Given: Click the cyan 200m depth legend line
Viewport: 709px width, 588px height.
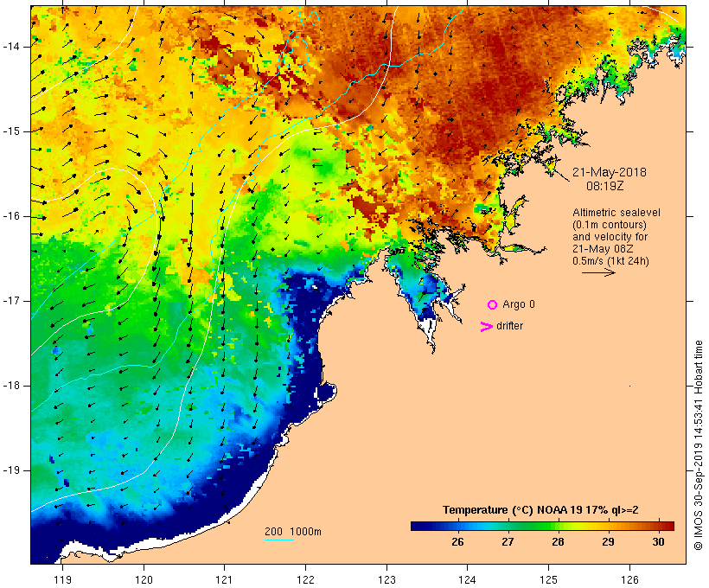Looking at the screenshot, I should (279, 540).
